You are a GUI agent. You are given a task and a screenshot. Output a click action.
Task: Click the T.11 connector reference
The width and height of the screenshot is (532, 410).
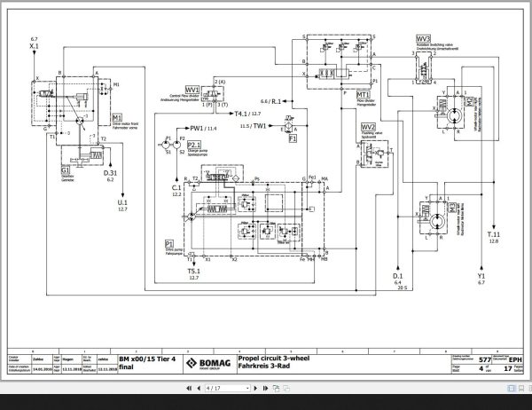click(494, 234)
